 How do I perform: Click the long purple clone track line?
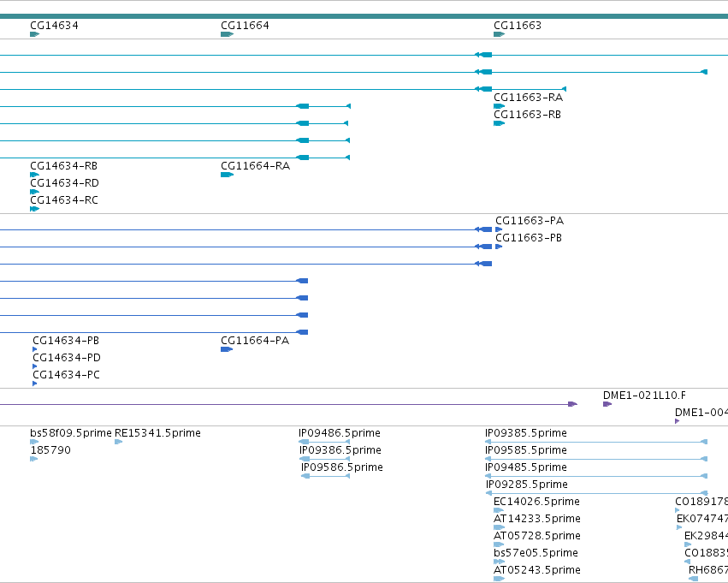288,404
